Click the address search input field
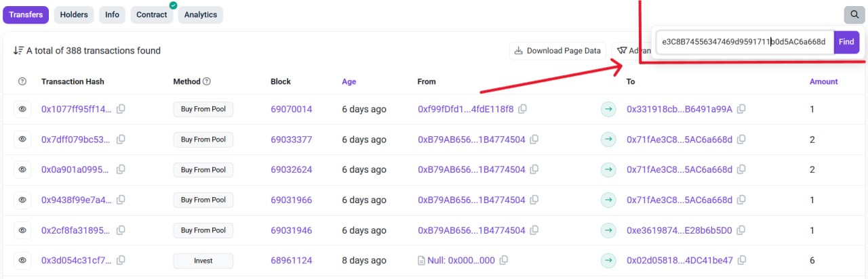868x279 pixels. (745, 42)
